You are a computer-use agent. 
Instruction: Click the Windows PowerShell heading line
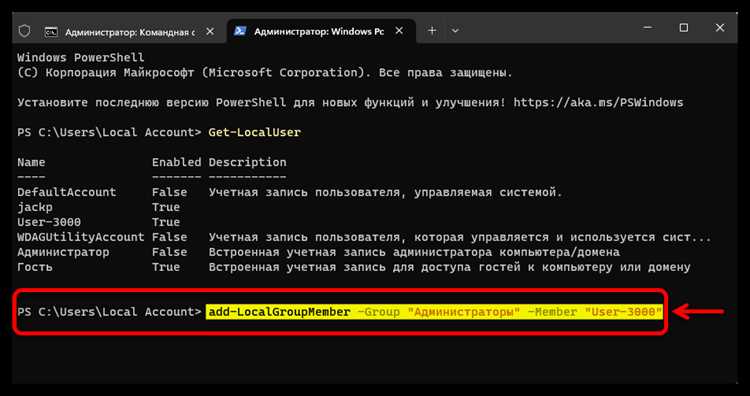[x=80, y=58]
